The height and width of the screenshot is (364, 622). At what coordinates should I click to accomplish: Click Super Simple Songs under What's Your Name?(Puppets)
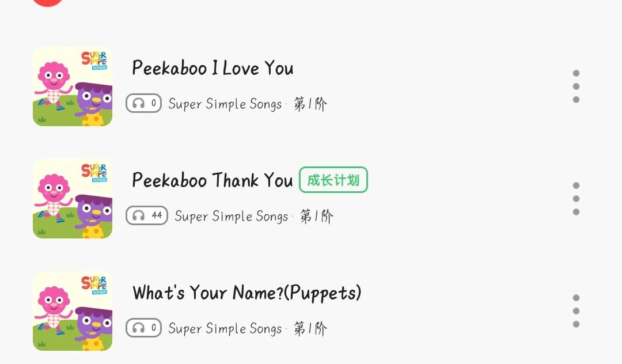[x=225, y=329]
